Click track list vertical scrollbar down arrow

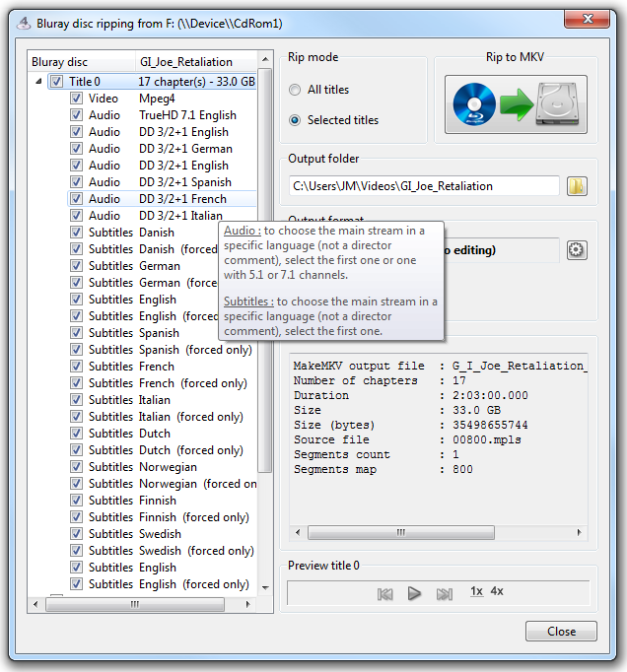pyautogui.click(x=265, y=587)
